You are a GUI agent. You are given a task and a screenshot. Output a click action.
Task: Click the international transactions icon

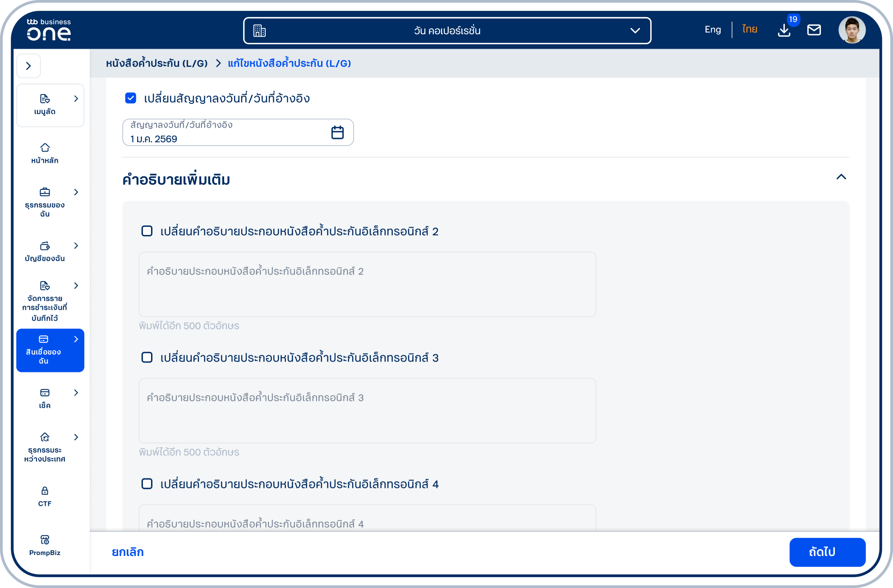click(x=45, y=437)
